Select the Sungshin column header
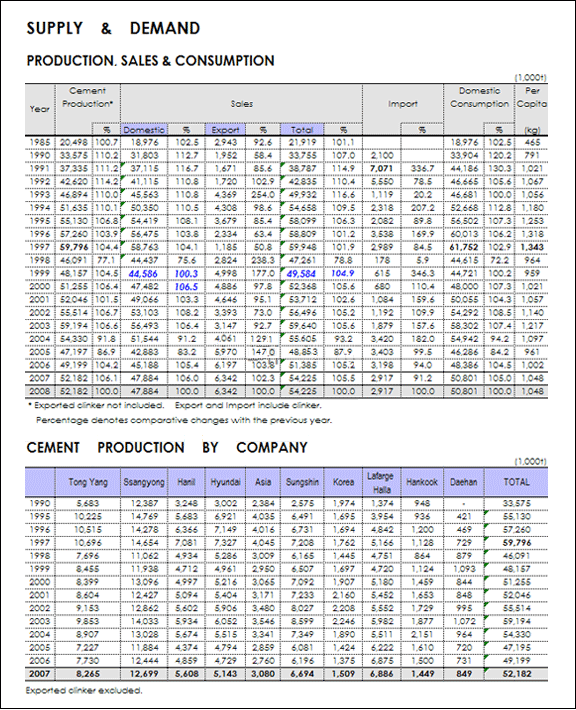The width and height of the screenshot is (576, 710). click(302, 482)
